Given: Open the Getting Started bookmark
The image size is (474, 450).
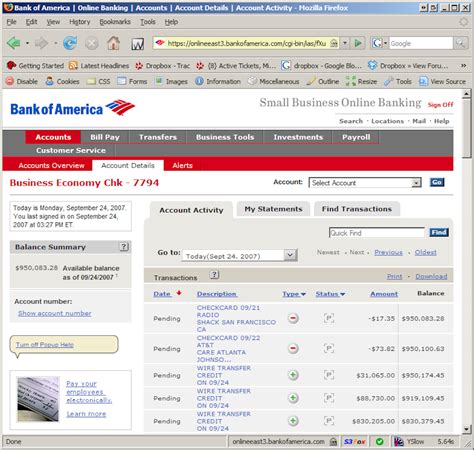Looking at the screenshot, I should [x=35, y=66].
